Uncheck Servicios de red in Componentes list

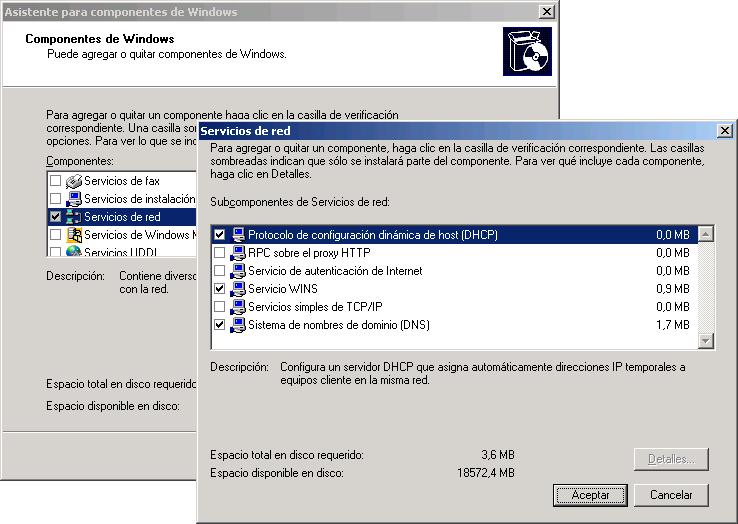[x=56, y=217]
